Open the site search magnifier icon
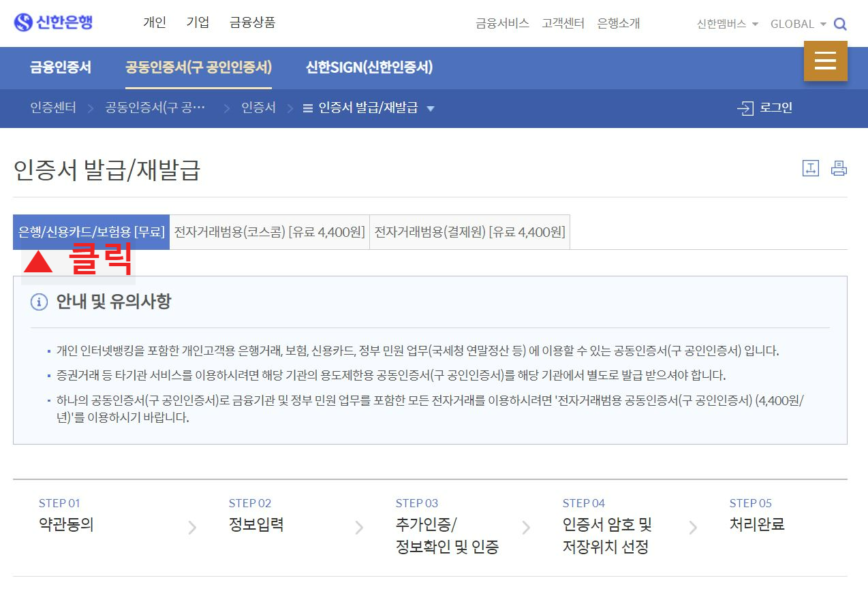868x593 pixels. click(841, 23)
